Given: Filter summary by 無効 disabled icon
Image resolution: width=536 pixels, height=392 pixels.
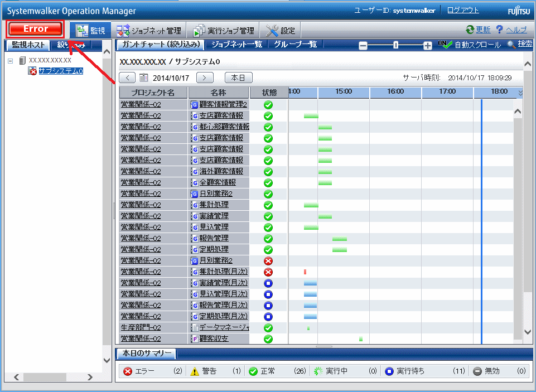Looking at the screenshot, I should coord(477,371).
